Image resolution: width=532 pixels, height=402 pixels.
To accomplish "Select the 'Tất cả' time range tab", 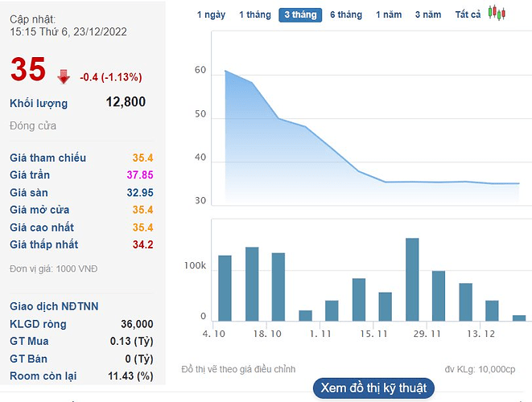I will 468,15.
